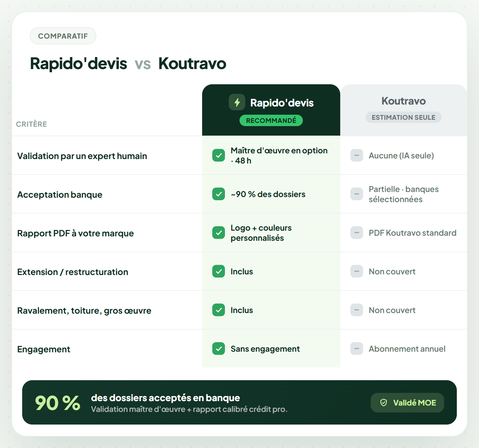
Task: Click the check icon beside Logo + couleurs personnalisés
Action: coord(219,233)
